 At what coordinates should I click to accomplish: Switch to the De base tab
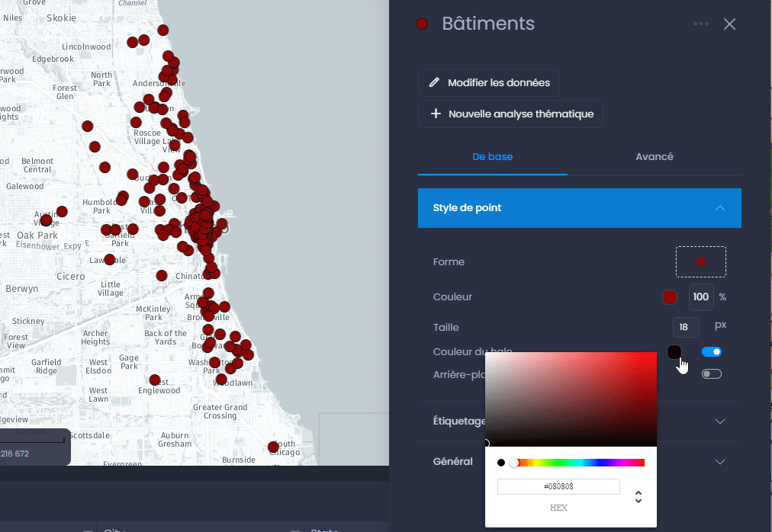click(492, 156)
